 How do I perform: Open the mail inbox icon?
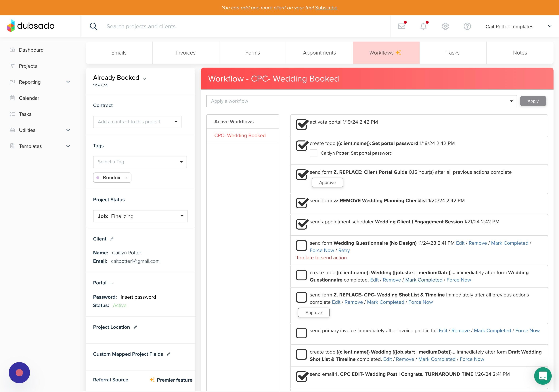click(x=401, y=26)
